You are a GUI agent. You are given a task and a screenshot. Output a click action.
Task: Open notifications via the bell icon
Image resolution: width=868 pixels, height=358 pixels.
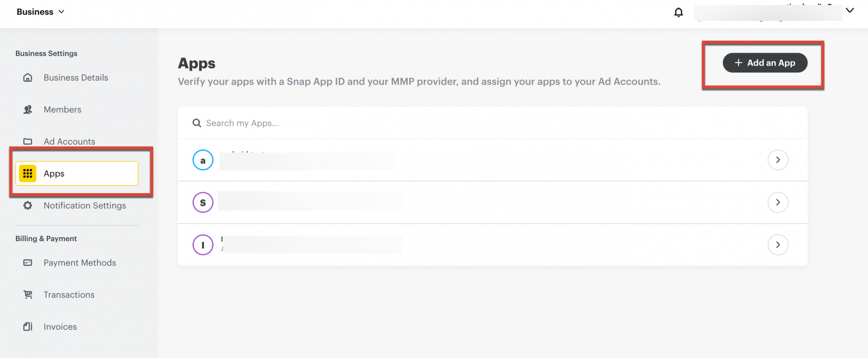(678, 12)
